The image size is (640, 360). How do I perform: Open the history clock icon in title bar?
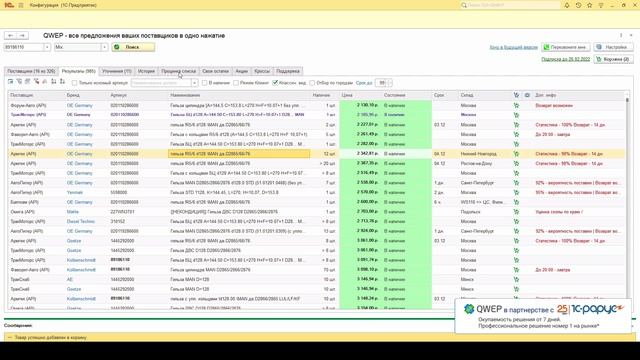[x=578, y=5]
